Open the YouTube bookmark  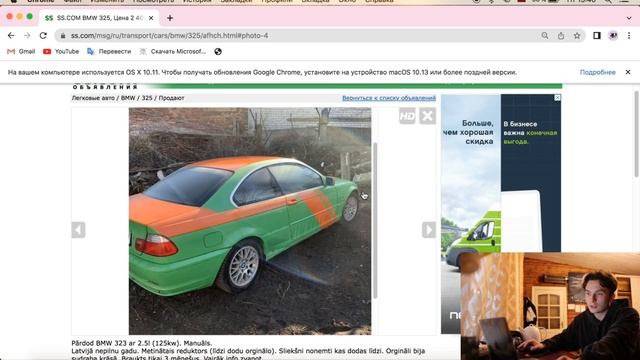(61, 51)
